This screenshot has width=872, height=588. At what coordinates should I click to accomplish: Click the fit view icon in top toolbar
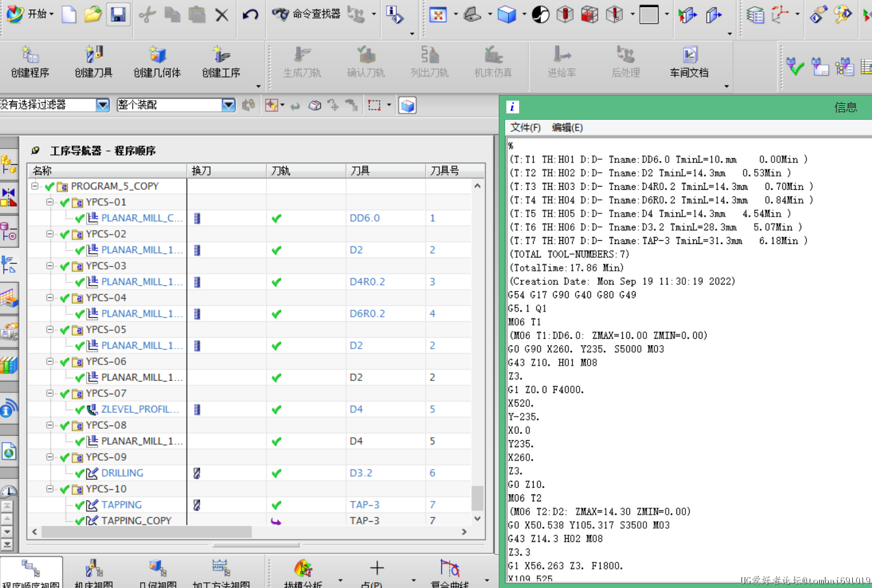438,15
